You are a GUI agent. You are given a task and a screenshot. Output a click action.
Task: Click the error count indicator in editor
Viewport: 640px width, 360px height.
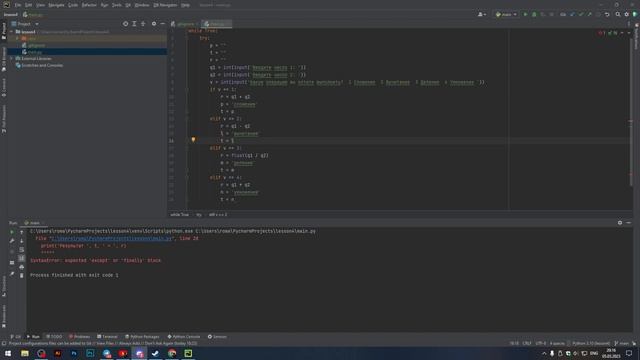point(601,33)
